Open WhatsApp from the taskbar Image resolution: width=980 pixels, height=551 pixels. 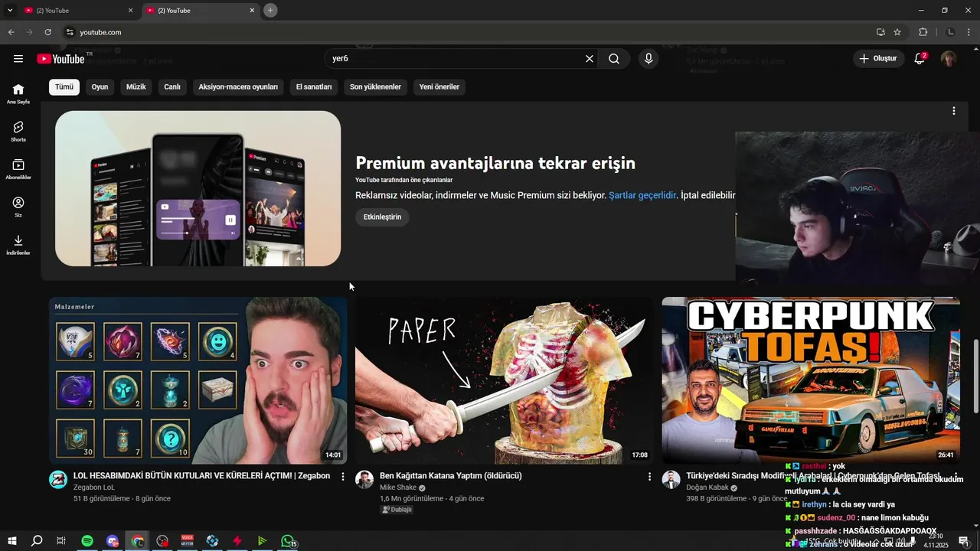pos(287,541)
